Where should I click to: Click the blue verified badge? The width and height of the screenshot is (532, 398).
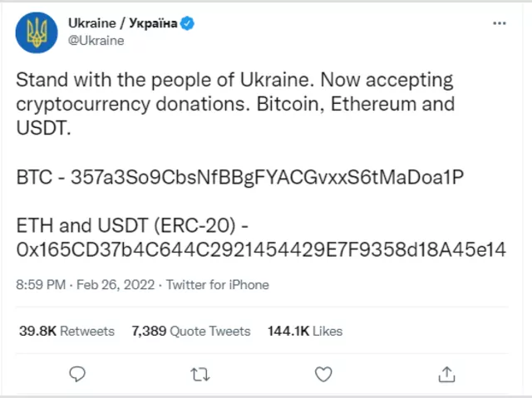point(187,23)
